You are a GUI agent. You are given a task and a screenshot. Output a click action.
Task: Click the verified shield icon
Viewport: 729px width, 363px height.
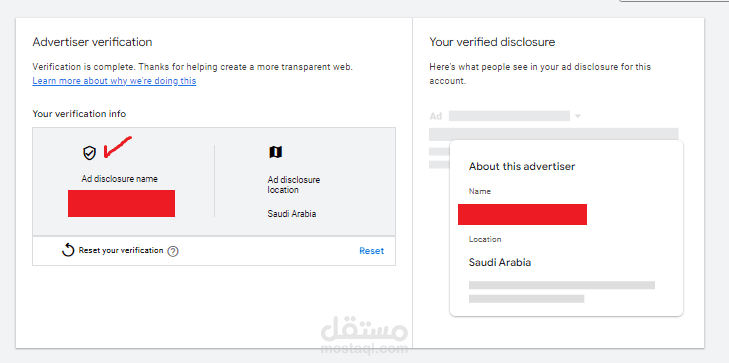89,152
